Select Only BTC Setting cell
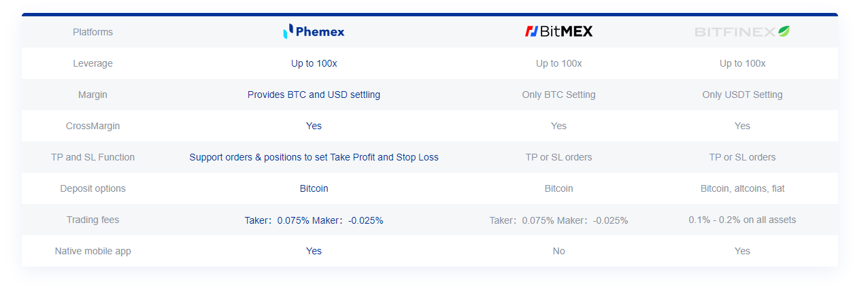Screen dimensions: 868x289 558,95
